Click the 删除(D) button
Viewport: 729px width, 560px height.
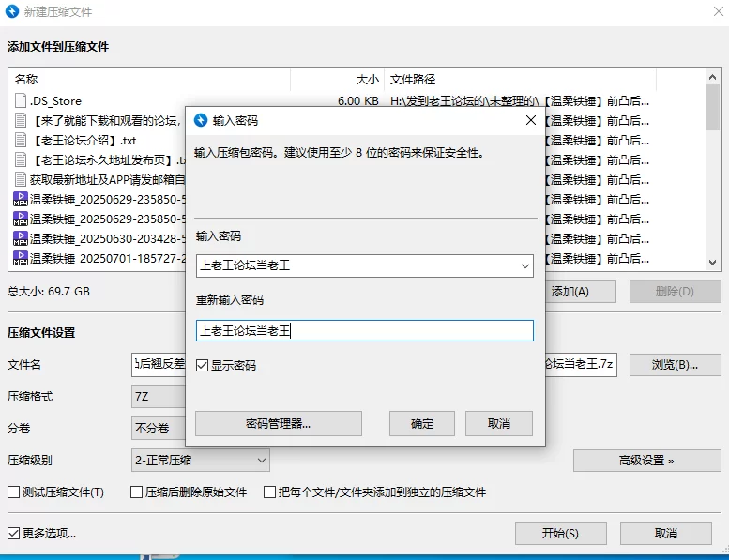[676, 292]
